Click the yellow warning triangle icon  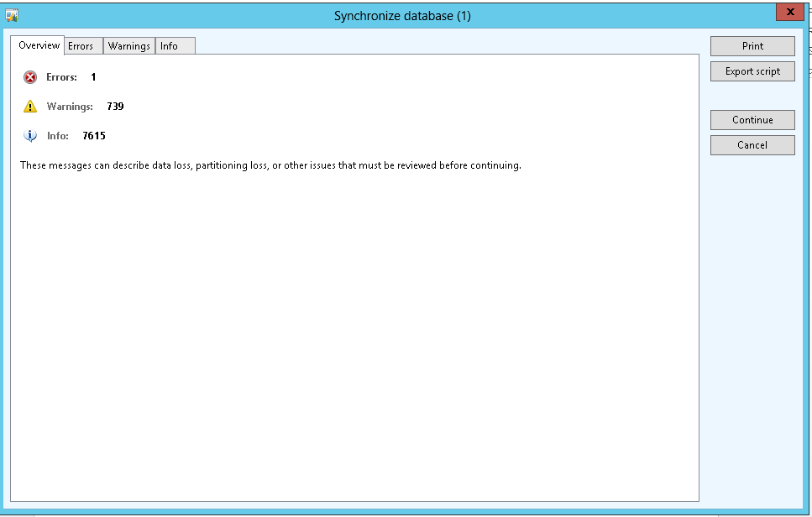tap(30, 107)
